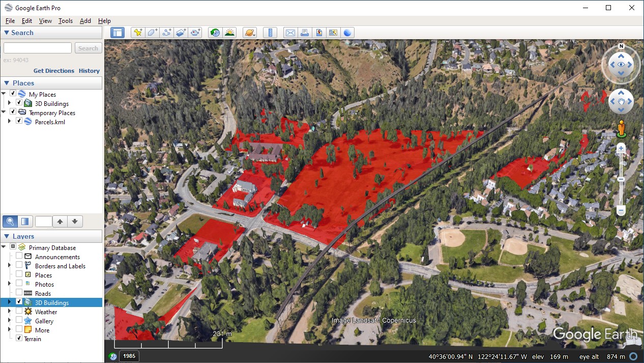Select the Add Polygon tool
Viewport: 644px width, 363px height.
[152, 33]
